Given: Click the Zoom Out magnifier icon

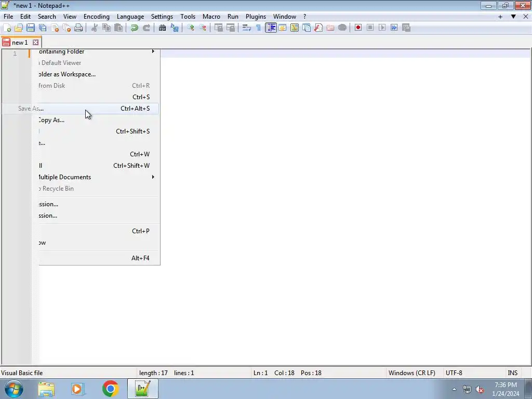Looking at the screenshot, I should 203,28.
